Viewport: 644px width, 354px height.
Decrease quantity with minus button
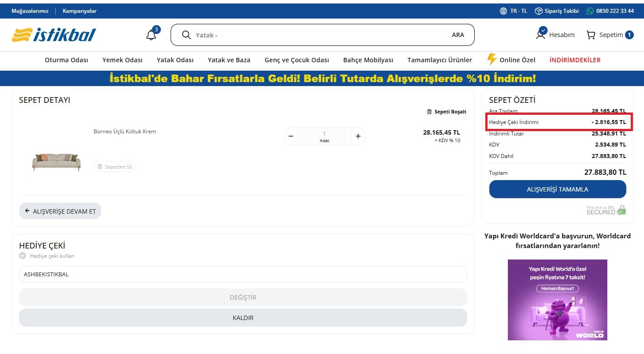tap(291, 136)
